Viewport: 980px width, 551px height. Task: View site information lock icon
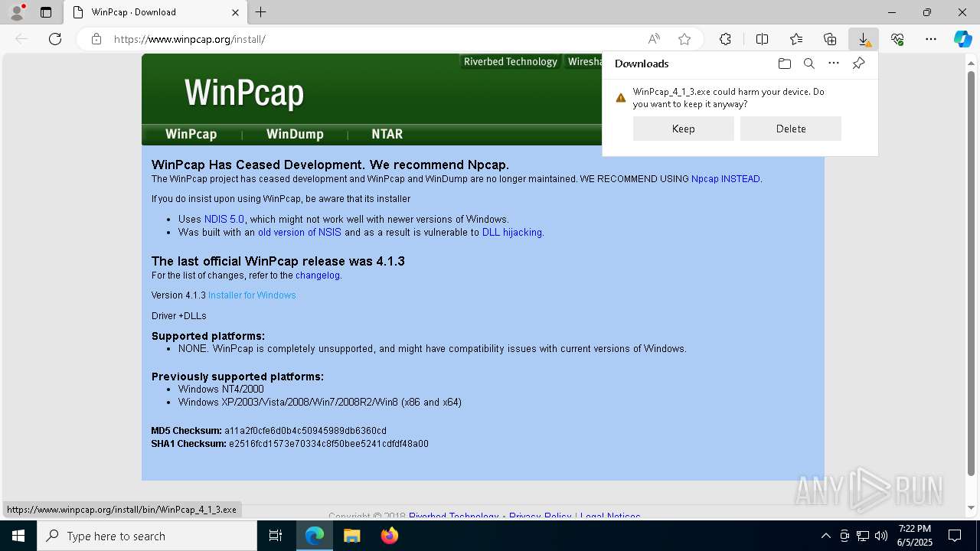(x=96, y=39)
